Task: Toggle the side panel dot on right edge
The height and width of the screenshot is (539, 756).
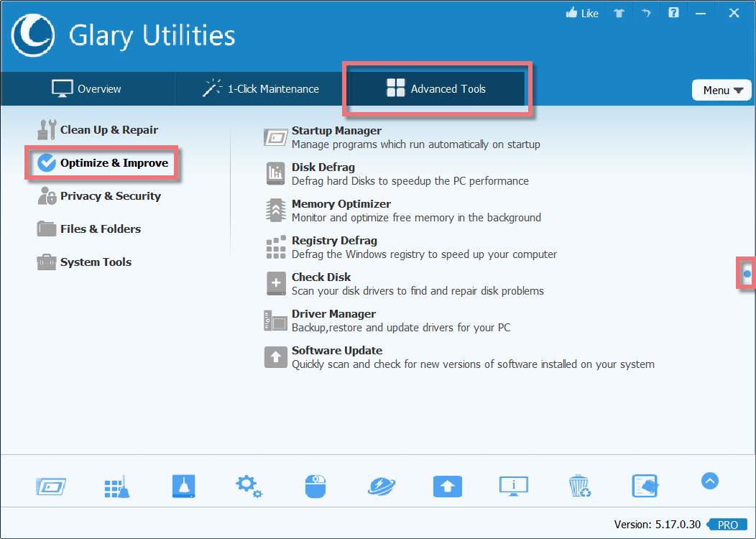Action: [x=747, y=274]
